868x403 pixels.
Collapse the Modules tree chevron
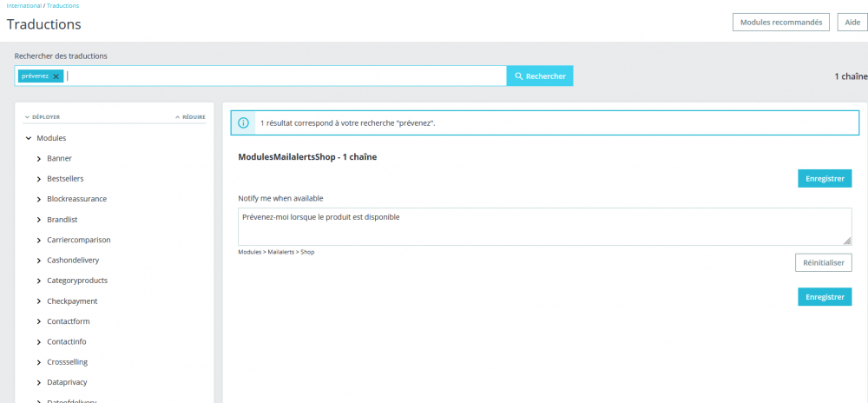click(29, 138)
